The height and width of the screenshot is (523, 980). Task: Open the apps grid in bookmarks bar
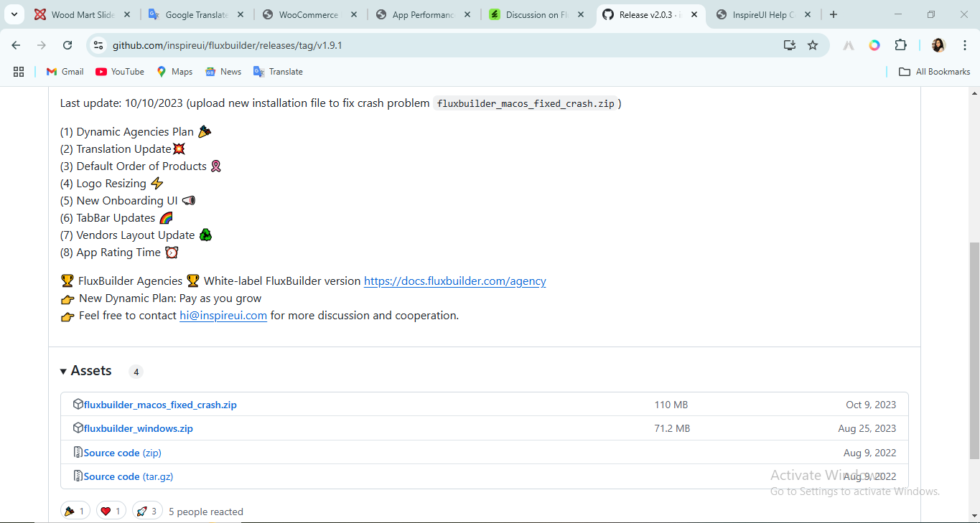(x=19, y=72)
